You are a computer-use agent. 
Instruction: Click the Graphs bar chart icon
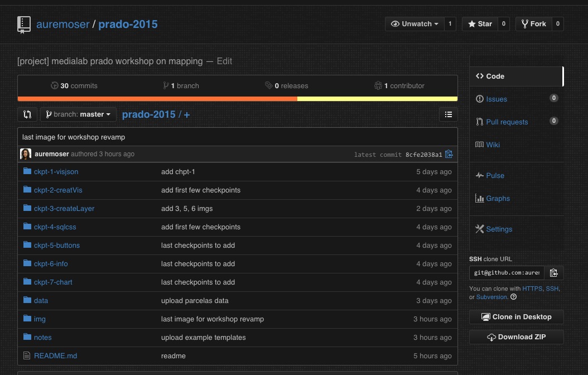[x=480, y=198]
